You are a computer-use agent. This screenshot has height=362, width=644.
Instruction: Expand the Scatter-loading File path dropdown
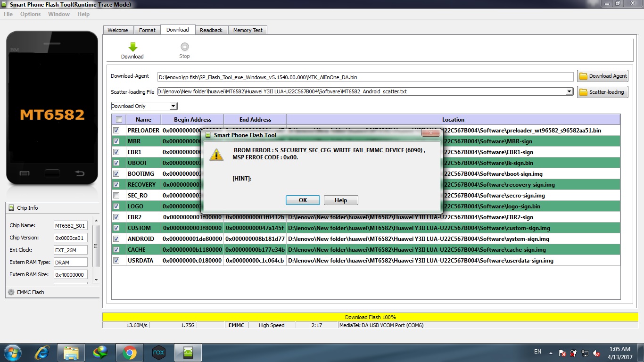570,91
